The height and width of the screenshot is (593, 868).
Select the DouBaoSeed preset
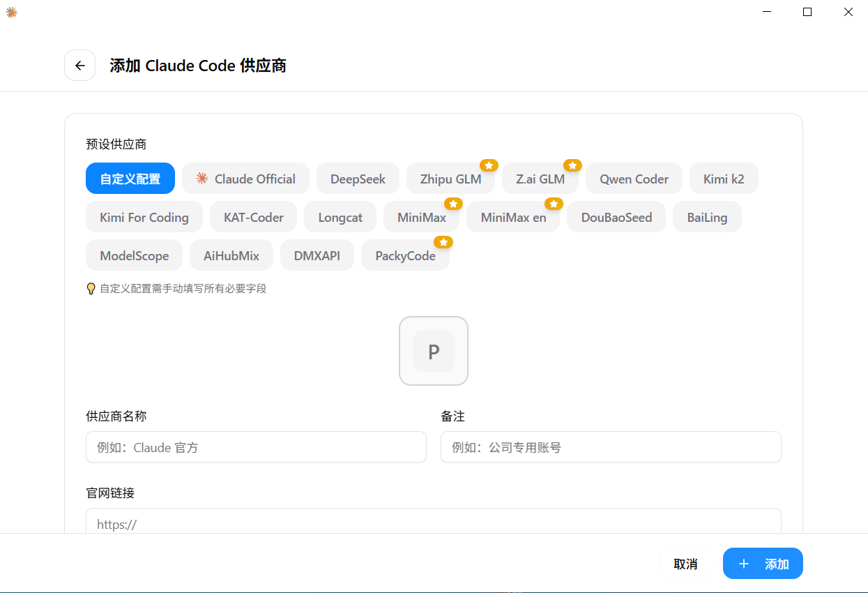(x=616, y=217)
